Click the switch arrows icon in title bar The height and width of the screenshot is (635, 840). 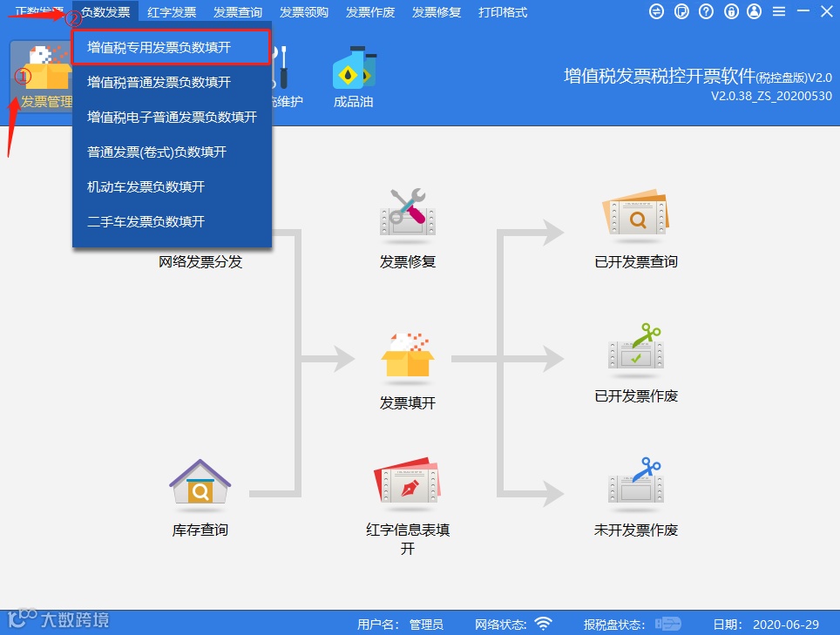click(656, 11)
